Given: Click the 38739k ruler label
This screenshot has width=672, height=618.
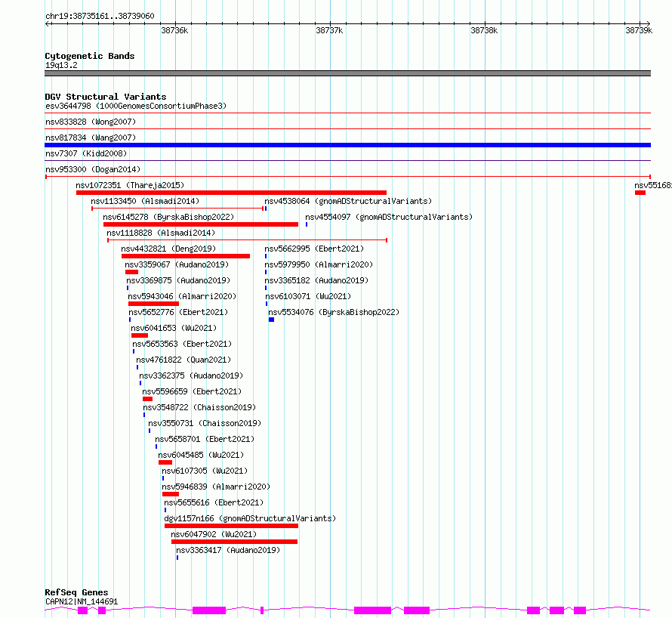Looking at the screenshot, I should coord(639,30).
